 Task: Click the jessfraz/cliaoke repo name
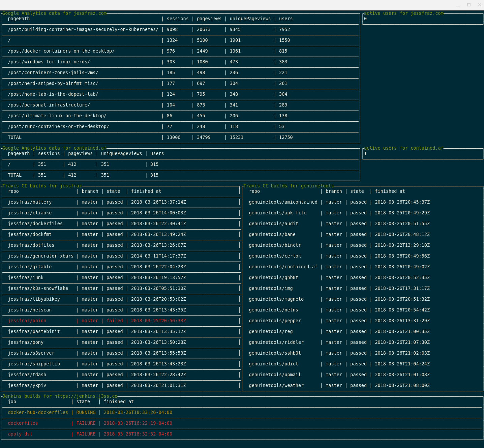click(30, 213)
